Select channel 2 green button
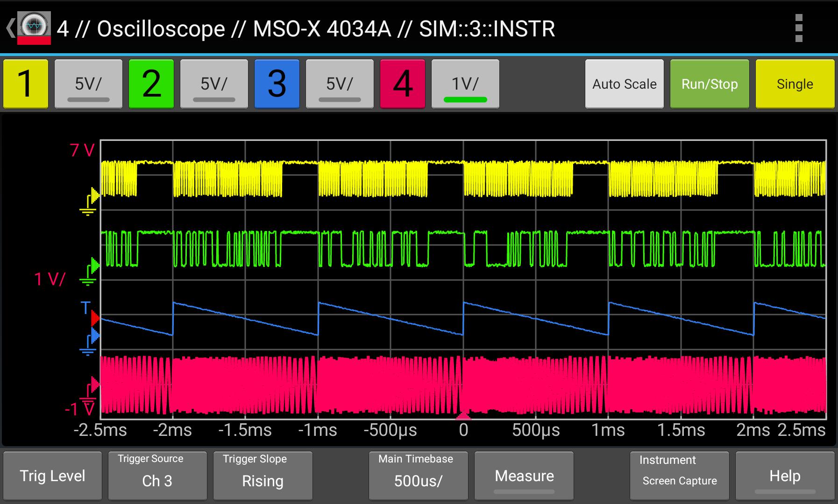Image resolution: width=838 pixels, height=504 pixels. click(x=150, y=84)
